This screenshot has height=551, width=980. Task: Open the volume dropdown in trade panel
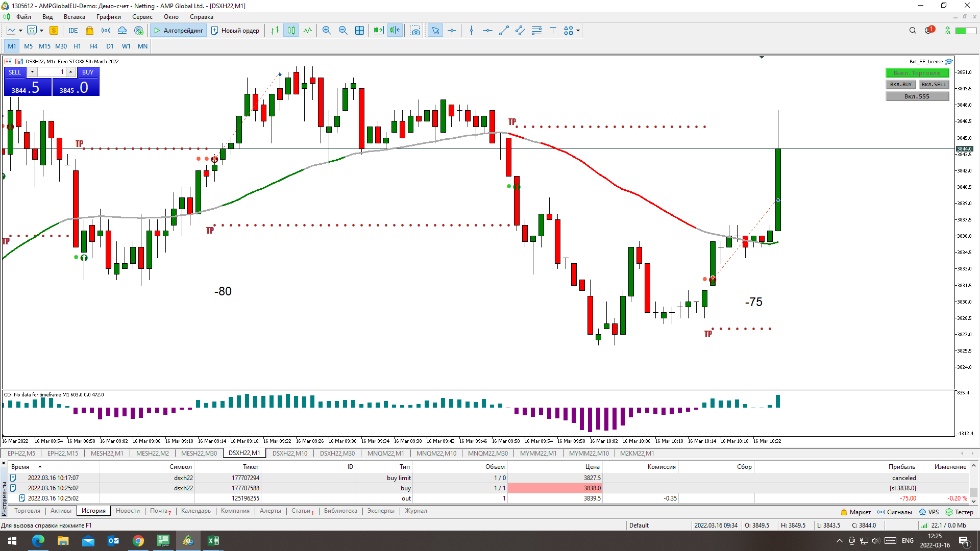pyautogui.click(x=32, y=72)
